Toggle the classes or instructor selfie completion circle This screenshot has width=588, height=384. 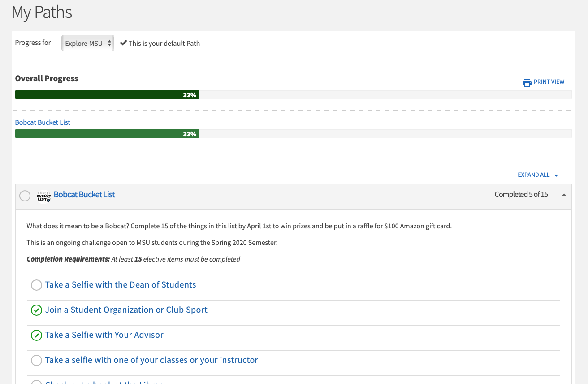pos(36,361)
